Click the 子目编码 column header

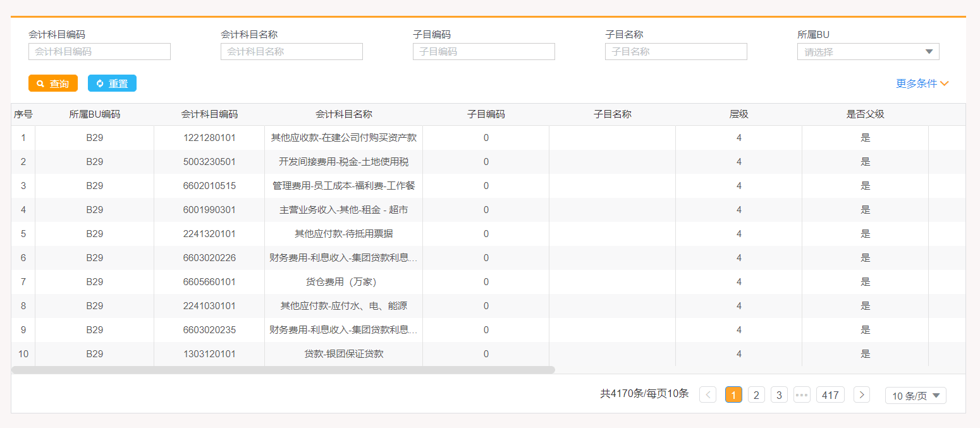point(486,114)
